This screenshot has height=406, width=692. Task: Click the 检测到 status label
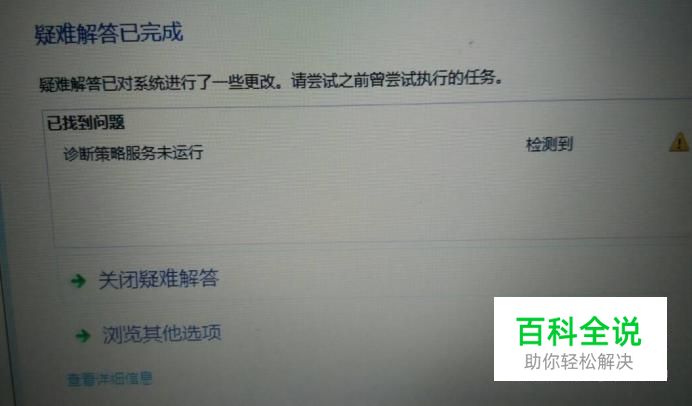pos(549,144)
